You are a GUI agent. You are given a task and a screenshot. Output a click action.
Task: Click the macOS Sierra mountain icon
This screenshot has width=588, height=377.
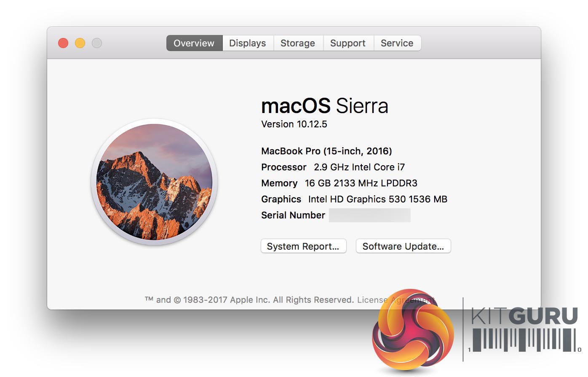click(154, 182)
